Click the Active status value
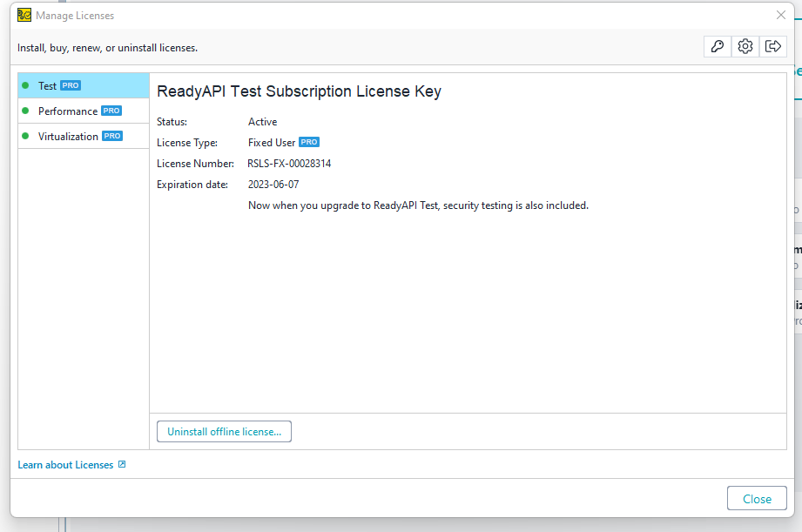802x532 pixels. [x=262, y=122]
